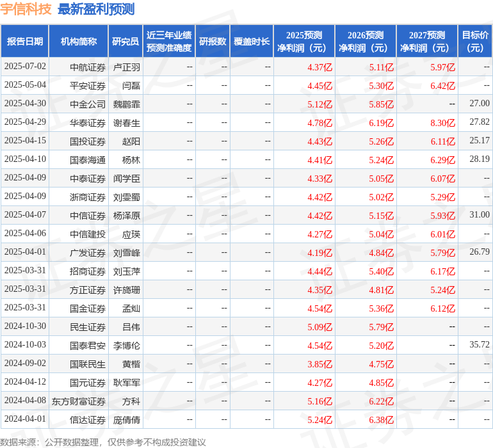The width and height of the screenshot is (493, 448).
Task: Click the target price 26.79
Action: point(480,252)
